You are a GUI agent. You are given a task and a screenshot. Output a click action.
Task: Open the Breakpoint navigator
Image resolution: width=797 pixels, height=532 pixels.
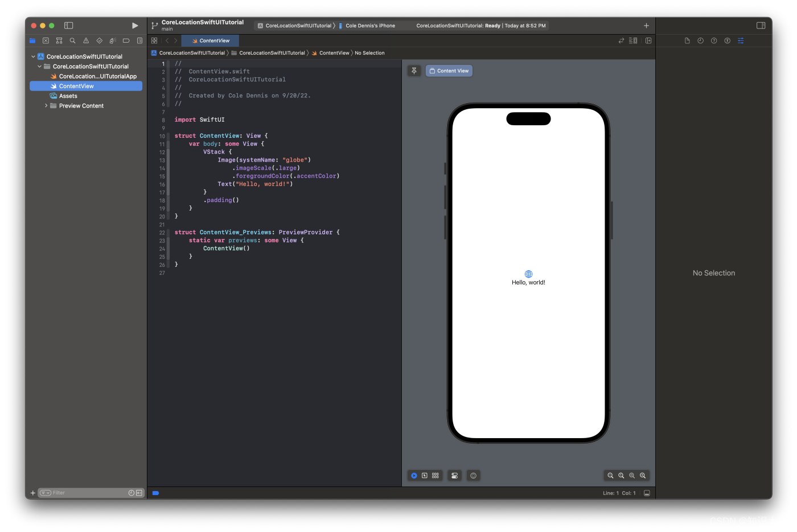(126, 41)
